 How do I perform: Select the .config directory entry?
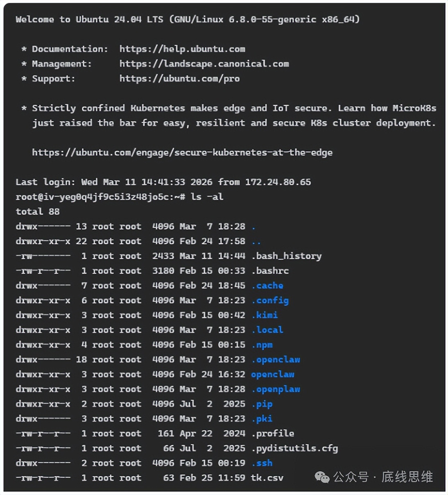(270, 300)
